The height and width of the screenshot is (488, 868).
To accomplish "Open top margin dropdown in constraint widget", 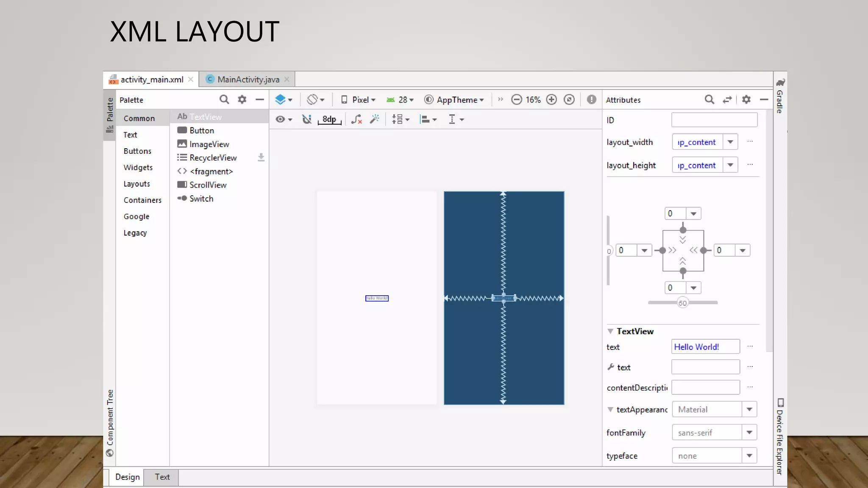I will click(693, 213).
